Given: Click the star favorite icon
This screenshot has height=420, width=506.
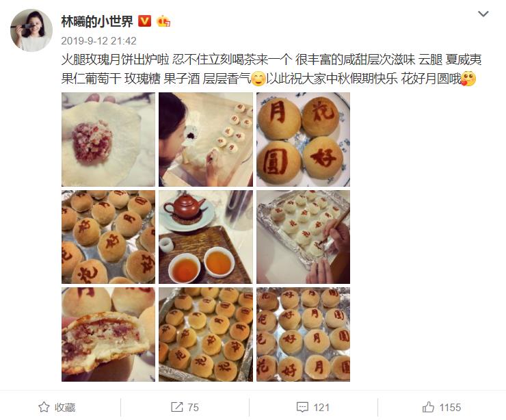Looking at the screenshot, I should coord(44,407).
